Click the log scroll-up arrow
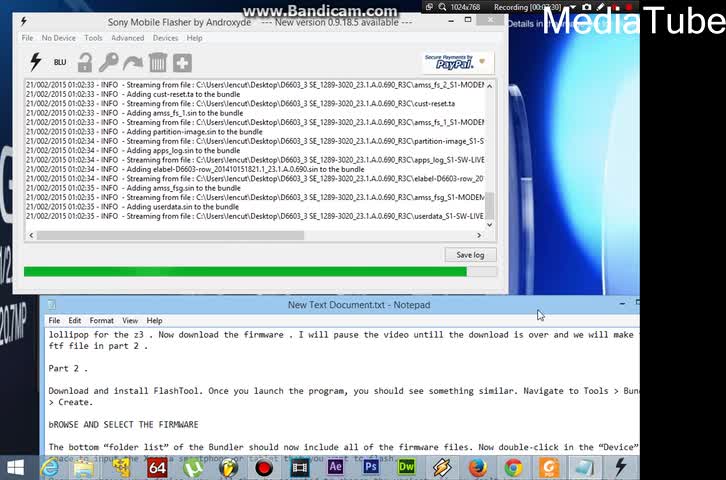 pyautogui.click(x=489, y=86)
